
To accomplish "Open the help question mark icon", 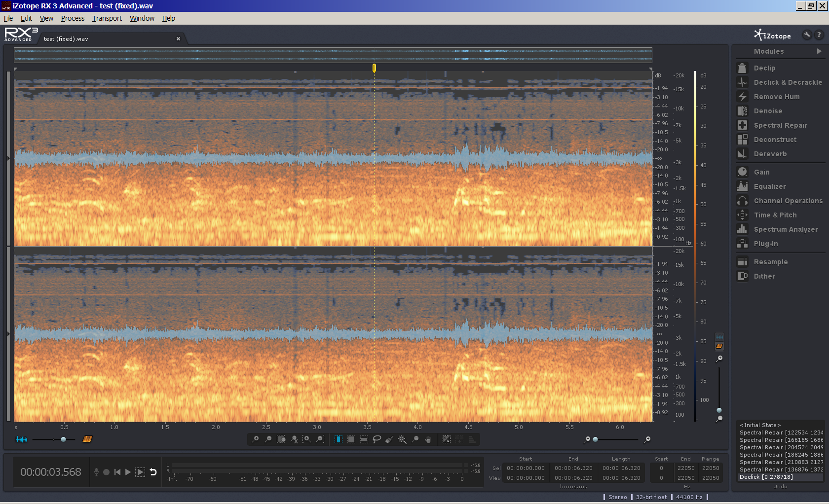I will click(x=819, y=35).
